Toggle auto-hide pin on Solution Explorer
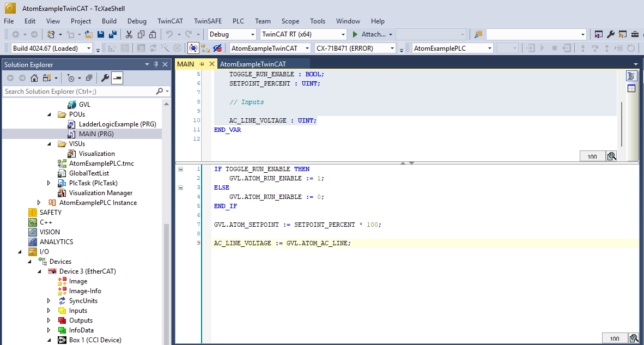The image size is (644, 345). [x=155, y=64]
